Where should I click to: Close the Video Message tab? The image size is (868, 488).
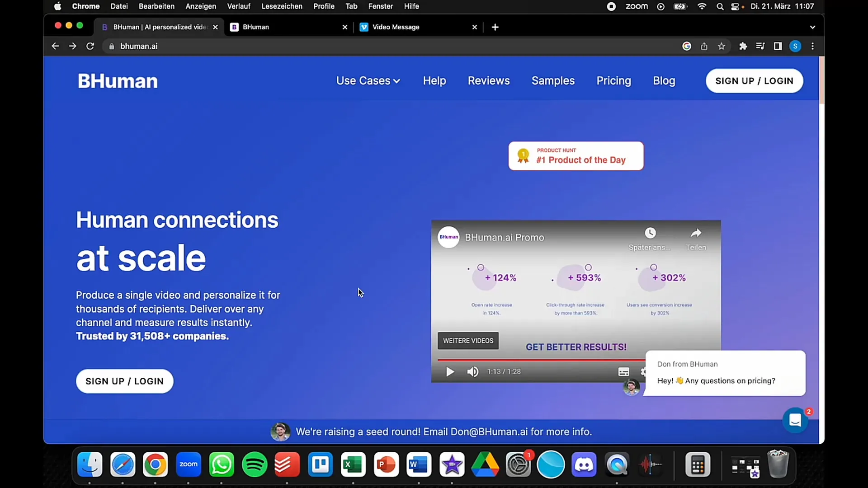click(x=474, y=27)
